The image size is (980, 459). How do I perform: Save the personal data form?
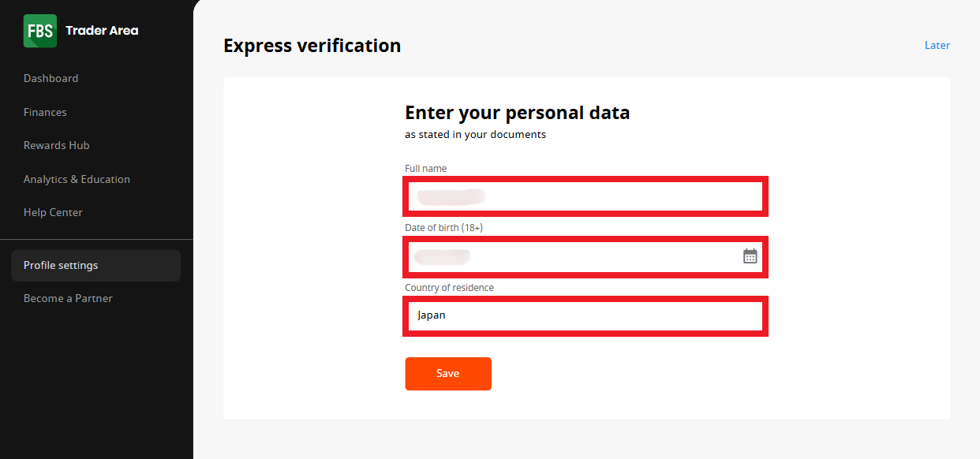tap(448, 374)
